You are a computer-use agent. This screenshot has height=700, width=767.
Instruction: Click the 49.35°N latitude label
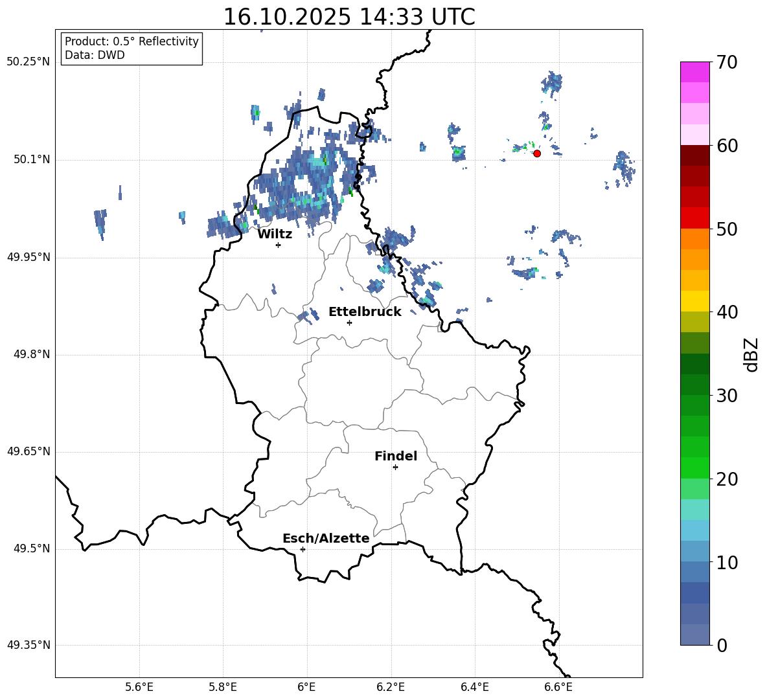point(29,645)
